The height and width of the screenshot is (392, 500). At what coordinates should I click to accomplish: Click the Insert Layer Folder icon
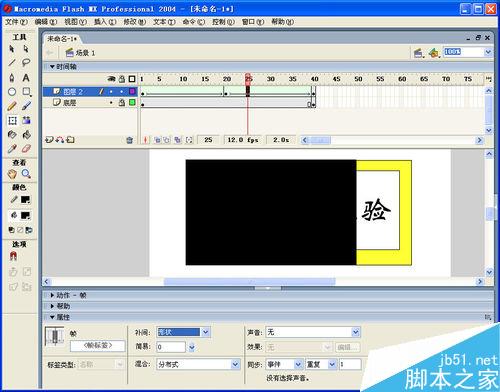[70, 140]
